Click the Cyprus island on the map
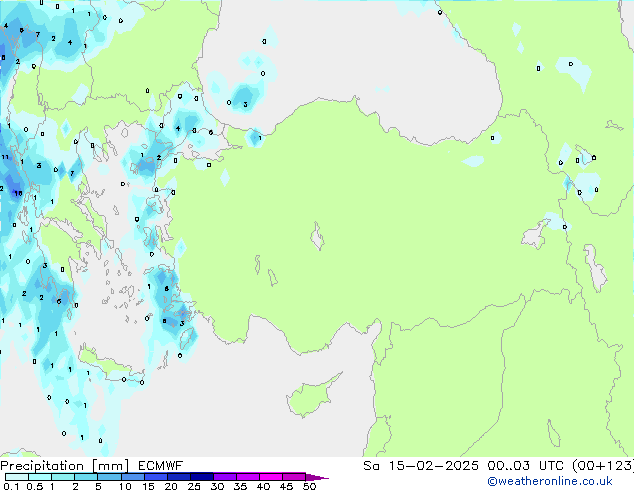Viewport: 634px width, 490px height. pos(312,398)
